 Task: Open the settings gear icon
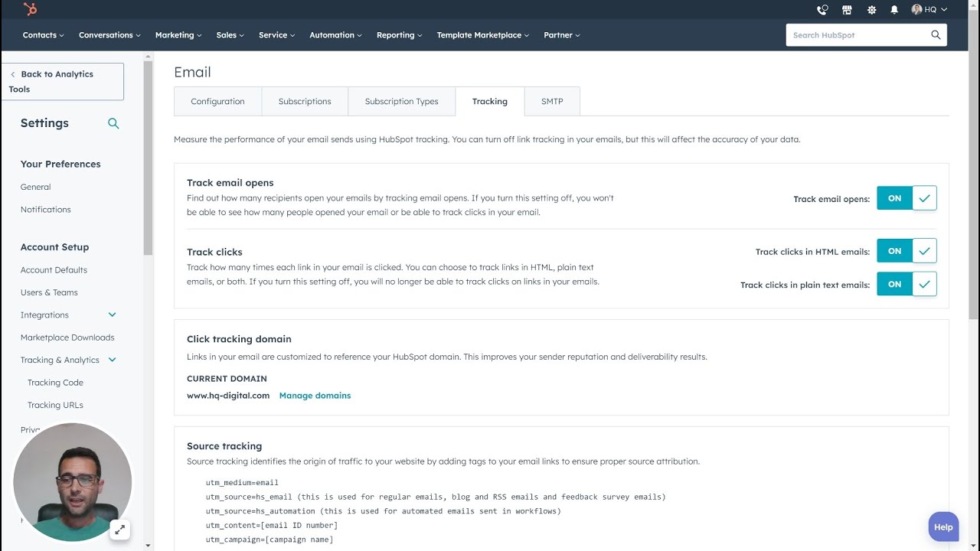point(871,10)
